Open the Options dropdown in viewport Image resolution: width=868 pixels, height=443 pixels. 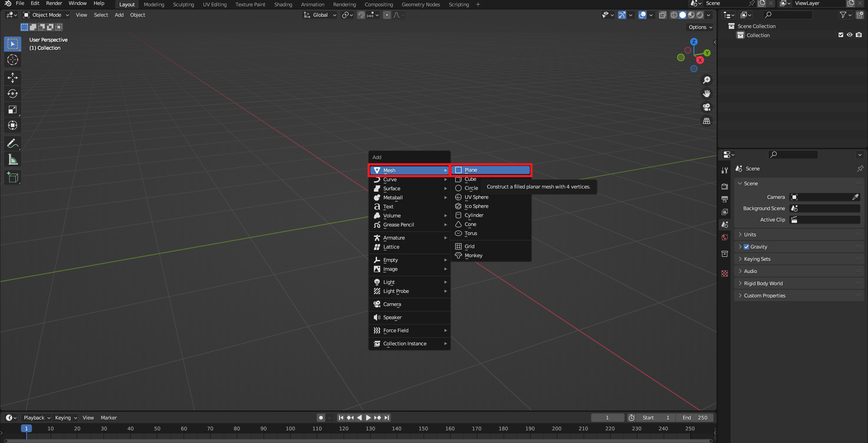tap(700, 27)
